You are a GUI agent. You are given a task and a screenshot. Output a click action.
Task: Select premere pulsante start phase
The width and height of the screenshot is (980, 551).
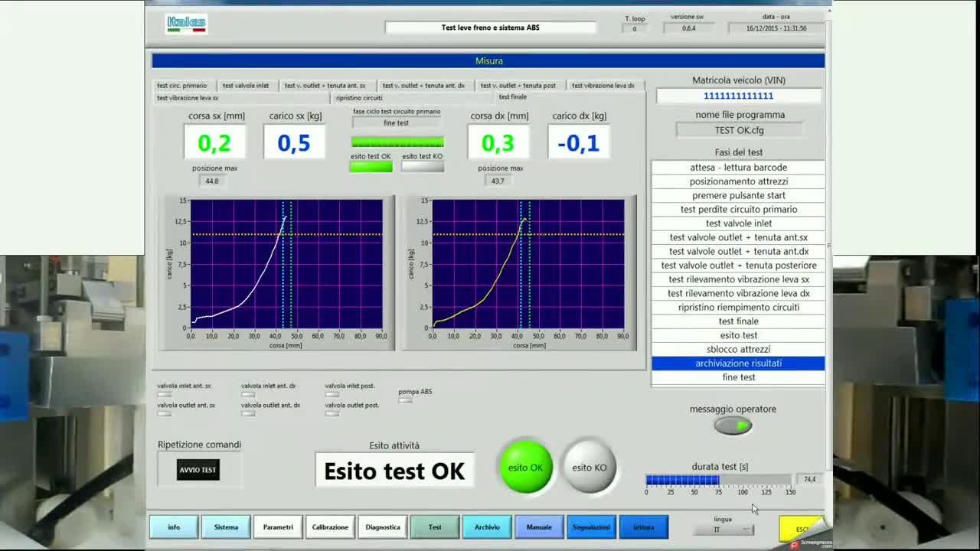coord(738,195)
